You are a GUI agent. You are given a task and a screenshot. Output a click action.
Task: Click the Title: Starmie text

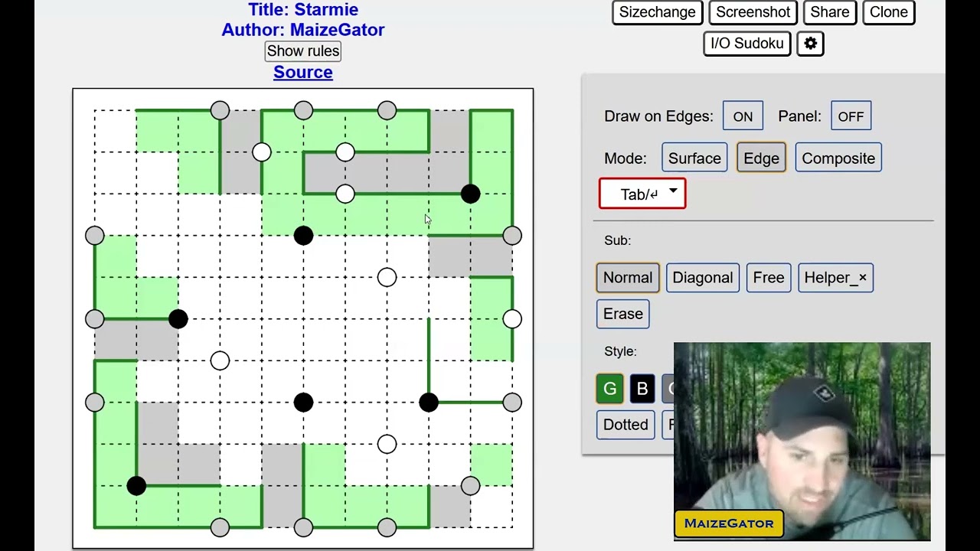(303, 9)
